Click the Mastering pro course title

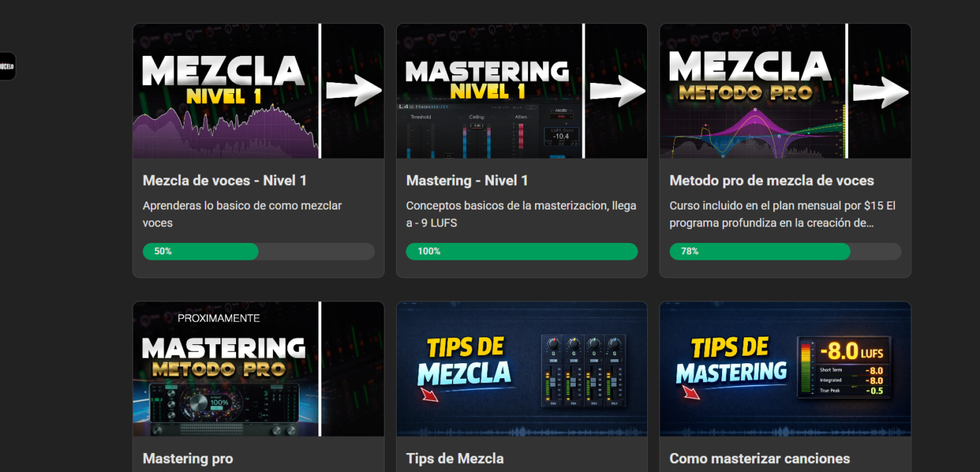point(188,458)
